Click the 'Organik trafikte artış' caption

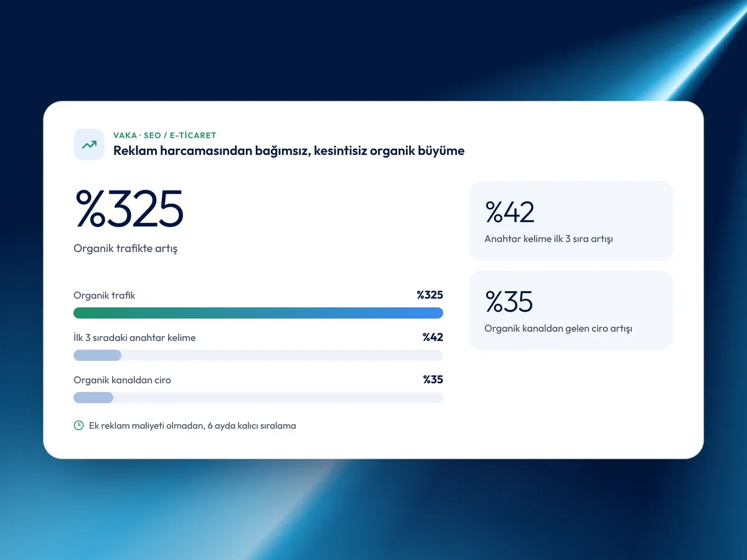[x=126, y=249]
